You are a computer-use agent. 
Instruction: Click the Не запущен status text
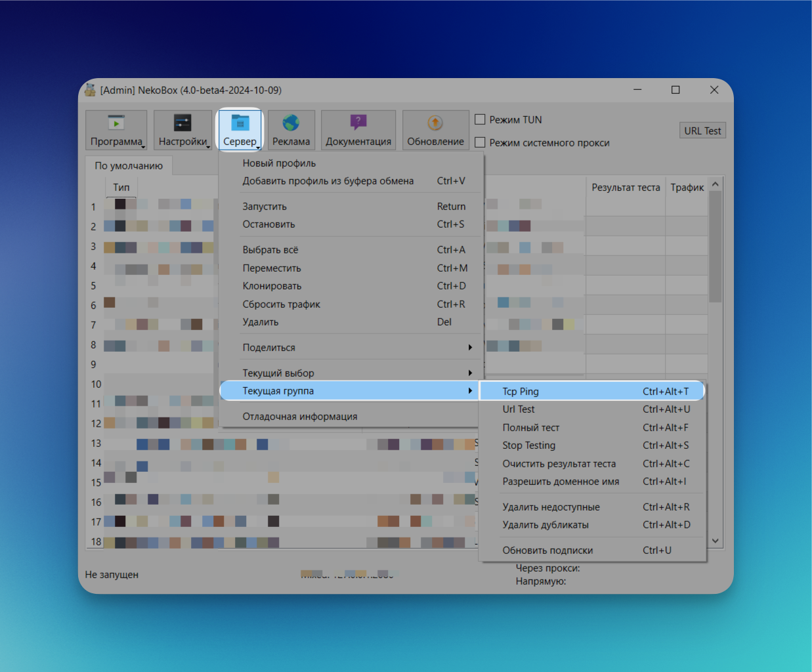point(112,575)
